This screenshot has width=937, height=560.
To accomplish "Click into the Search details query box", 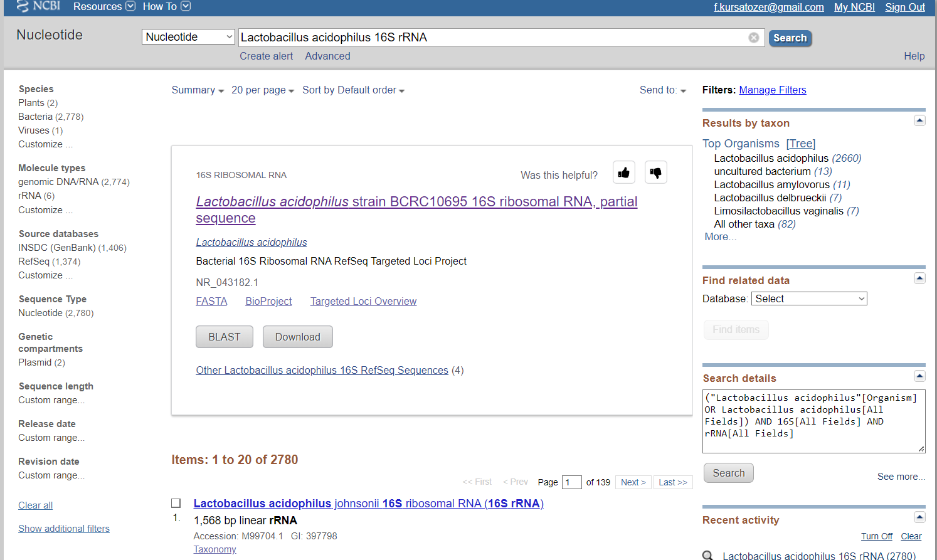I will click(x=814, y=421).
